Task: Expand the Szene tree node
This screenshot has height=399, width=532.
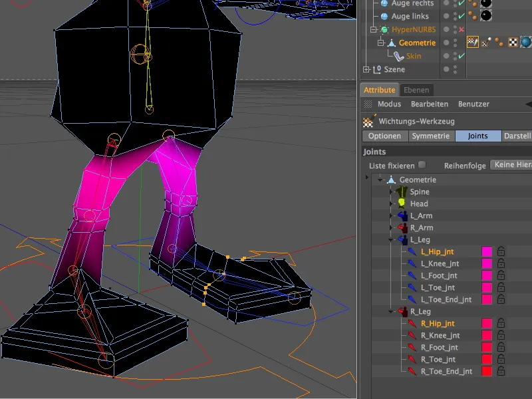Action: [366, 70]
